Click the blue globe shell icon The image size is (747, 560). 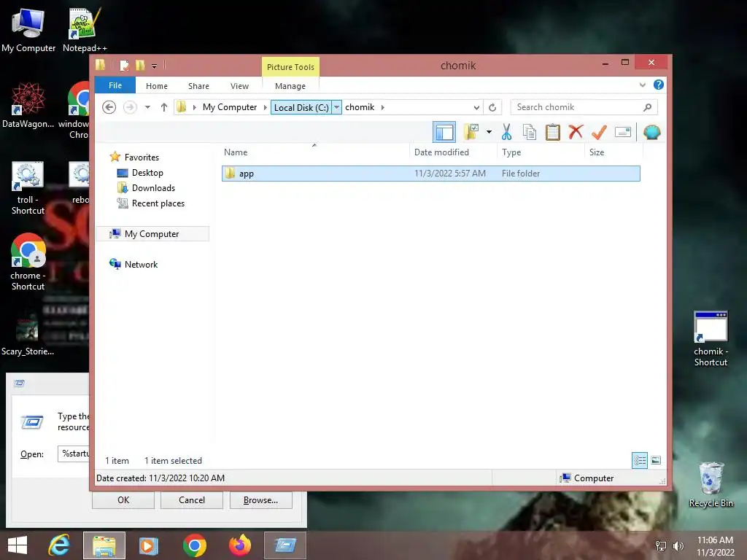651,132
